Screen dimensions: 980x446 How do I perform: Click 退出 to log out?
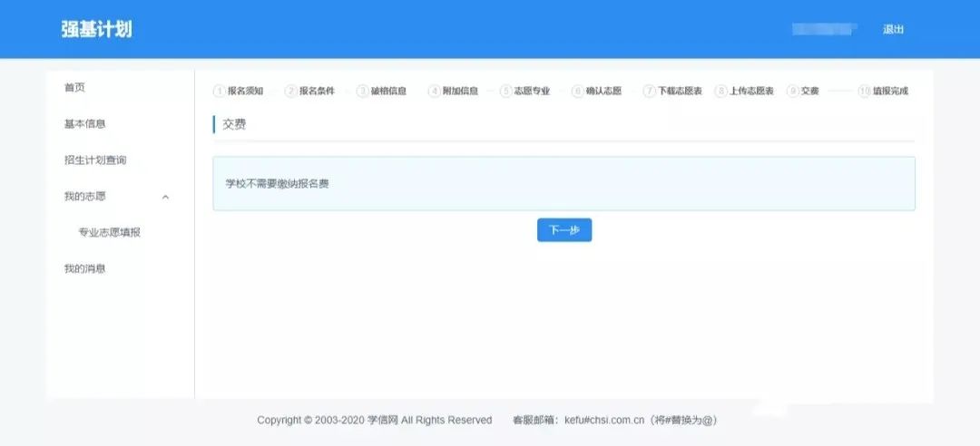pos(893,30)
